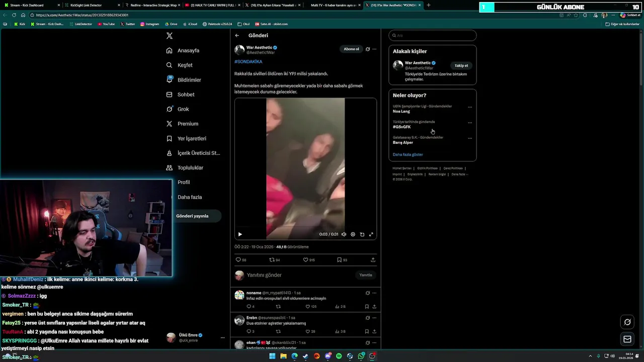This screenshot has width=644, height=362.
Task: Switch to KickSight Link Detector tab
Action: point(91,5)
